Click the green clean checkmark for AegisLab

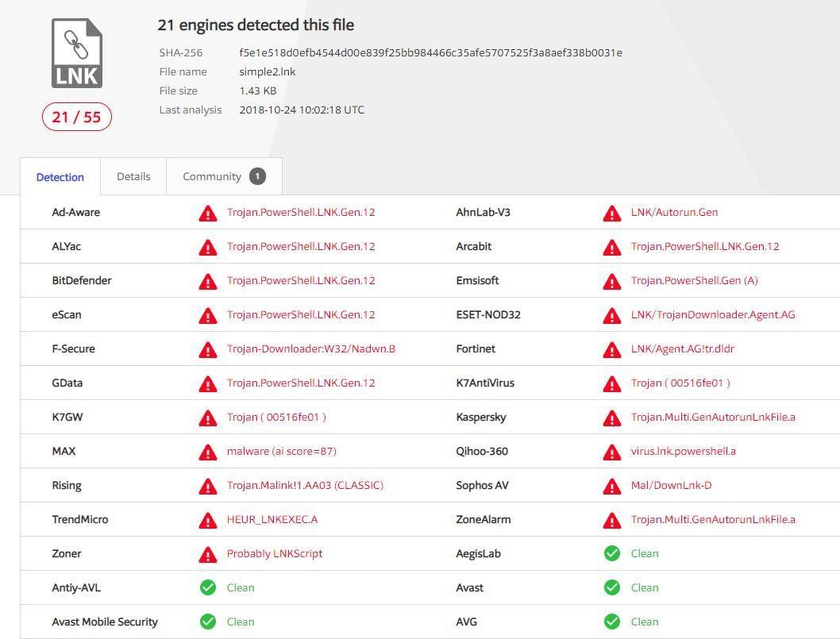tap(612, 553)
